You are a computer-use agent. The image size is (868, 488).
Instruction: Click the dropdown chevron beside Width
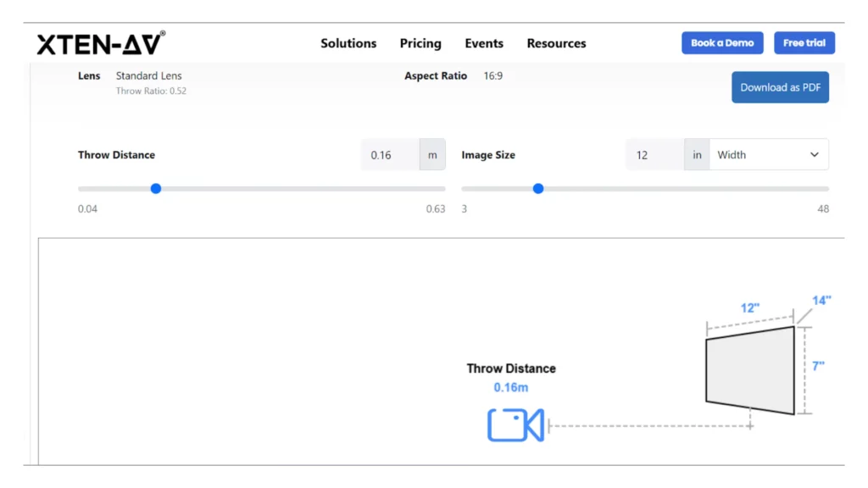pyautogui.click(x=815, y=155)
